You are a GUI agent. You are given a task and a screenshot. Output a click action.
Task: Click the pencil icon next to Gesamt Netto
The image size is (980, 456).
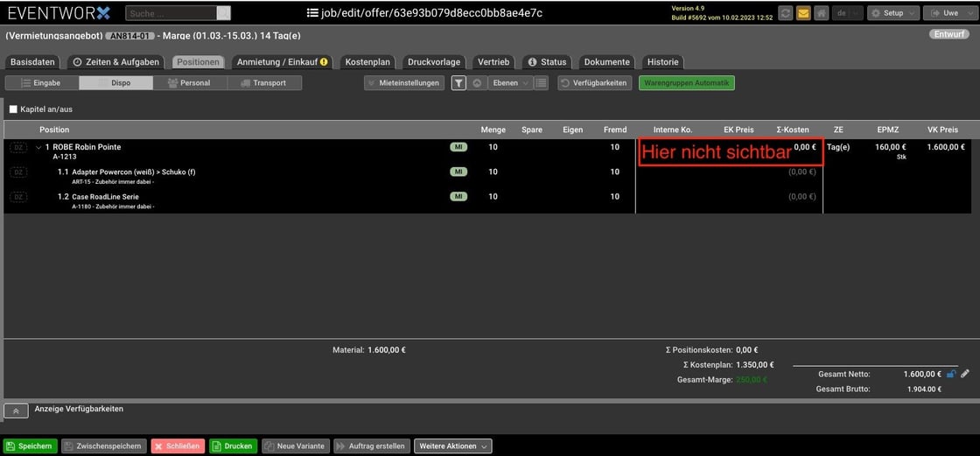click(965, 374)
